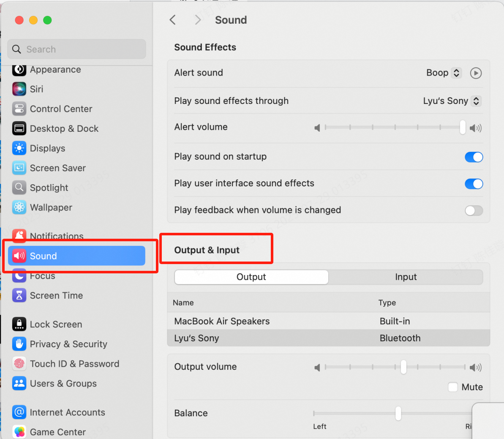The image size is (504, 439).
Task: Click the forward arrow next to Sound
Action: 198,20
